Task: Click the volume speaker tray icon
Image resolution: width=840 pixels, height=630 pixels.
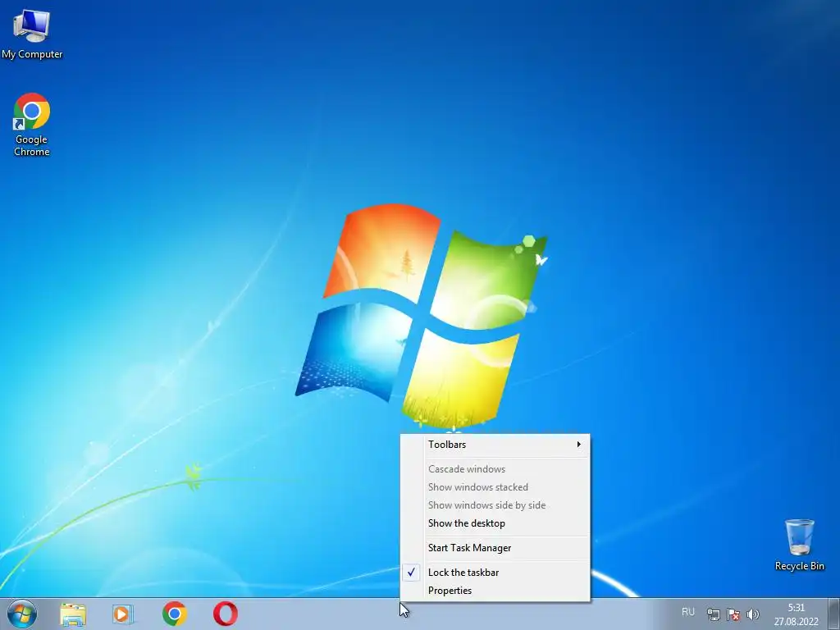Action: point(753,614)
